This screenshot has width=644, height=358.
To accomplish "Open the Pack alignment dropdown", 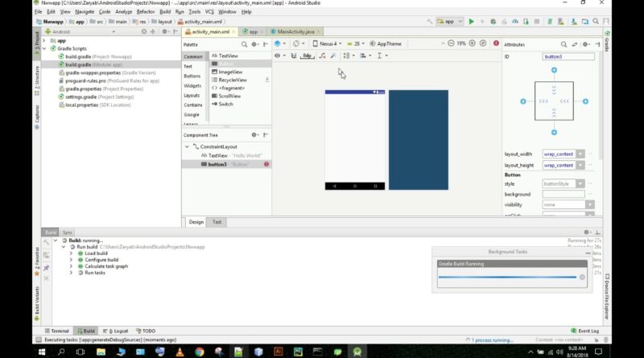I will tap(349, 56).
